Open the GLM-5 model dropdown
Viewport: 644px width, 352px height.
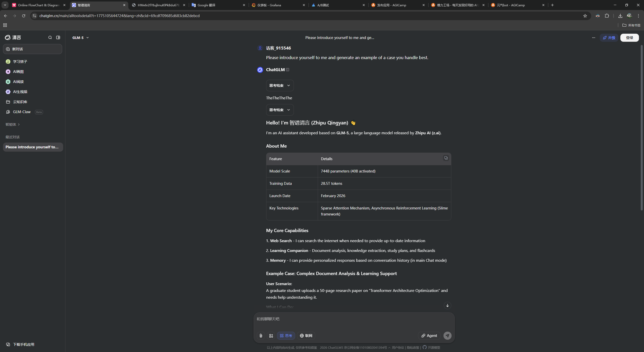coord(80,38)
